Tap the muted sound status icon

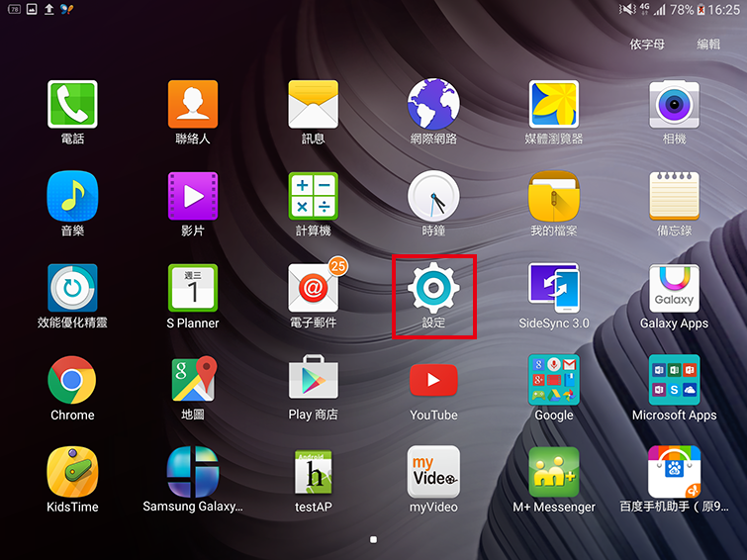(627, 9)
